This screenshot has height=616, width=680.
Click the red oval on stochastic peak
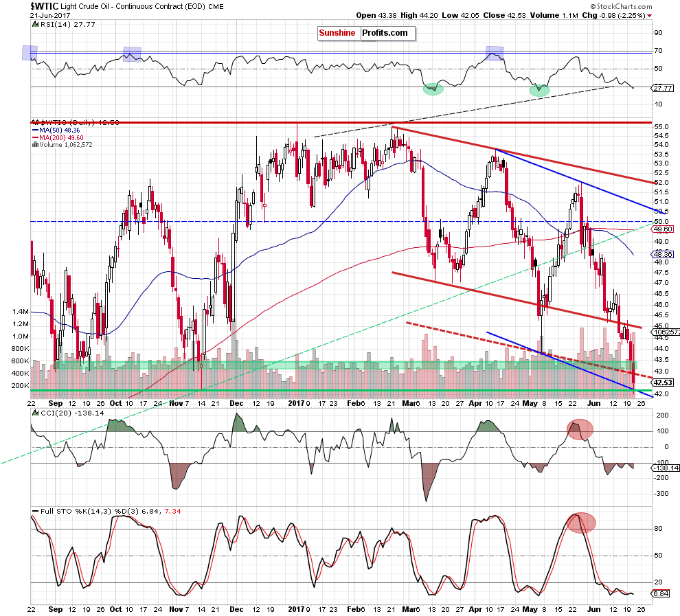(x=582, y=523)
